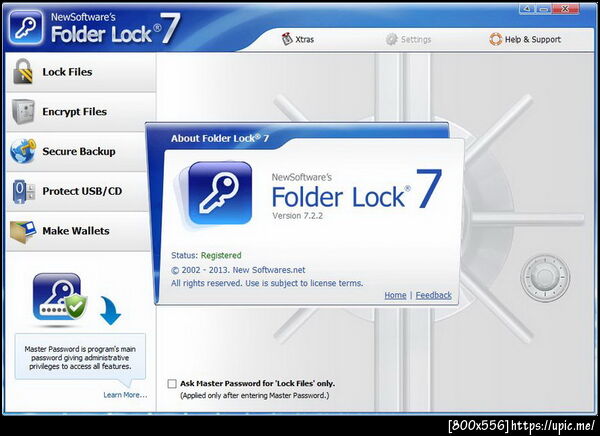The width and height of the screenshot is (600, 436).
Task: Click the Learn More link
Action: click(x=125, y=395)
